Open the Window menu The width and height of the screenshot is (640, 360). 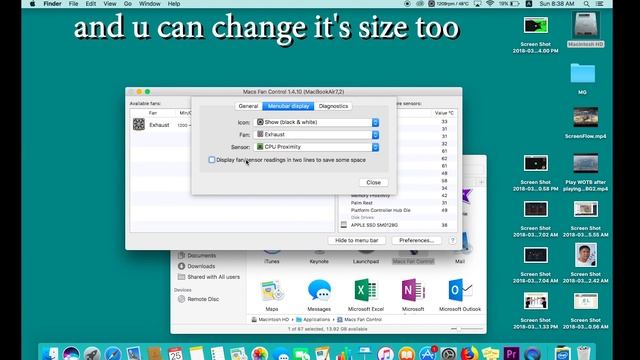(150, 4)
